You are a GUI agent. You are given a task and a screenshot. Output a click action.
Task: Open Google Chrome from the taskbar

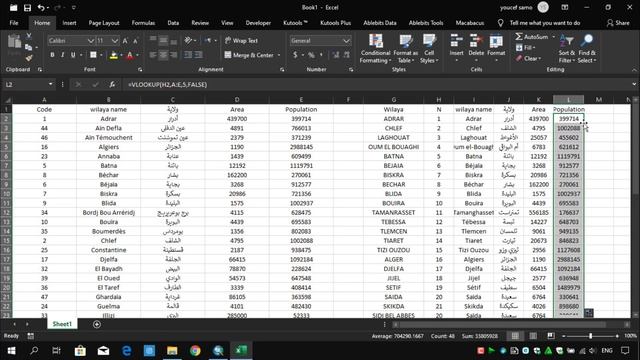tap(195, 351)
